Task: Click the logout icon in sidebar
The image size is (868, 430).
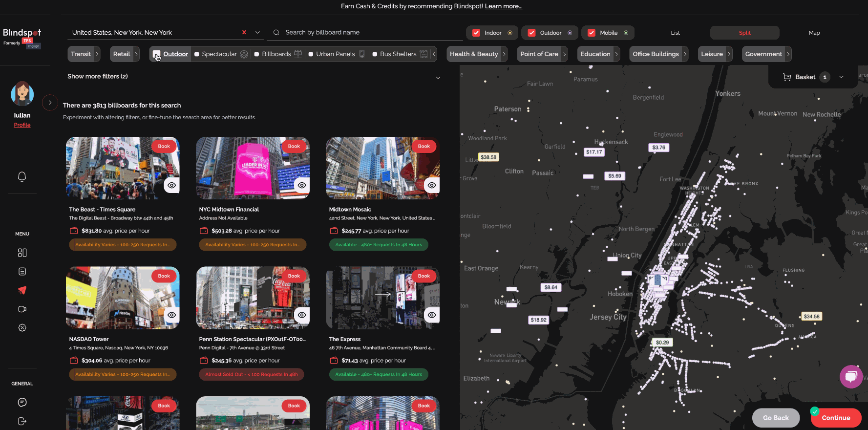Action: click(22, 421)
